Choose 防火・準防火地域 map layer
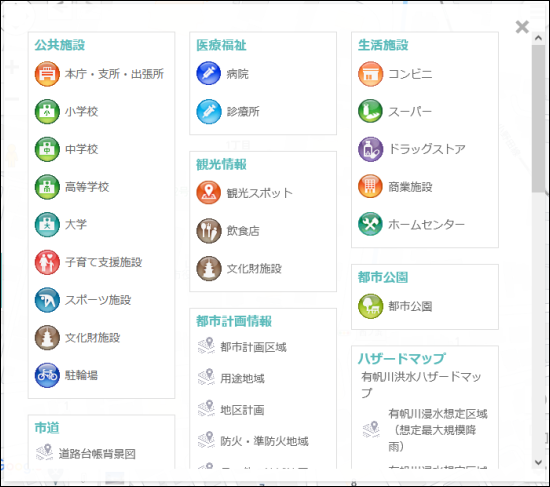Viewport: 550px width, 487px height. tap(253, 441)
